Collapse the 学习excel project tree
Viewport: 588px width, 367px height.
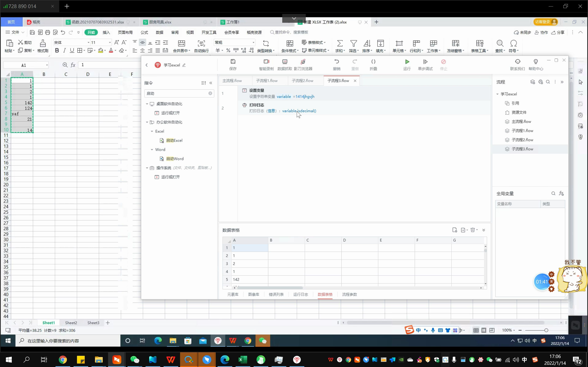[497, 94]
